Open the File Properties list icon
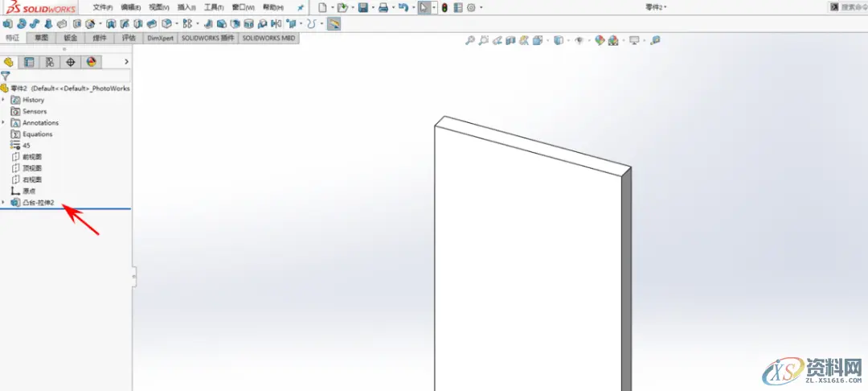868x391 pixels. click(x=458, y=8)
